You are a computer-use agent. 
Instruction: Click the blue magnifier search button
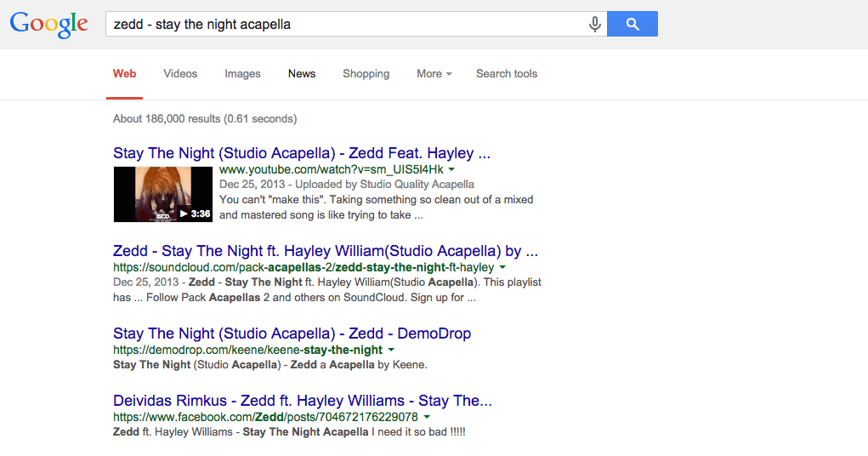633,24
